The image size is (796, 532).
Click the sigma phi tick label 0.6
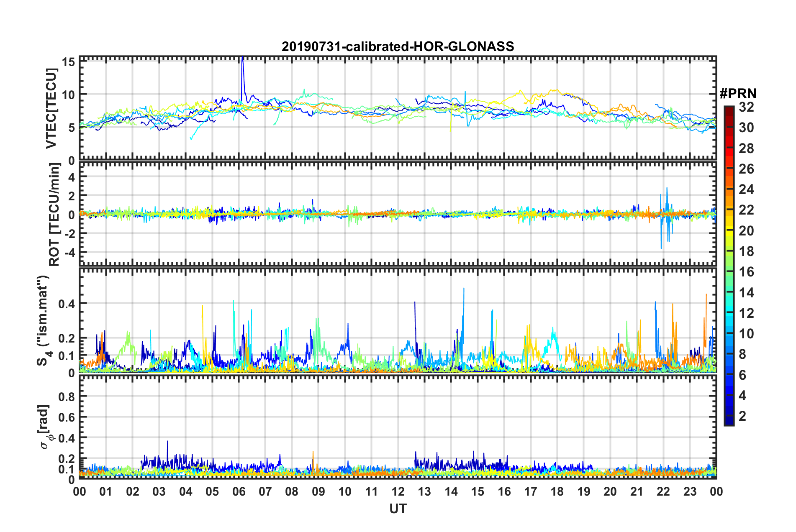[67, 417]
